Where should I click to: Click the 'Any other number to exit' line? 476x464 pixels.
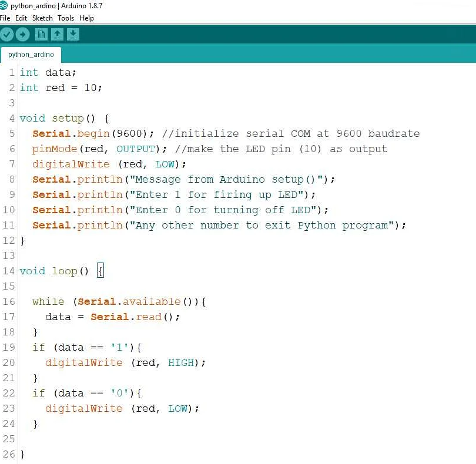point(219,225)
